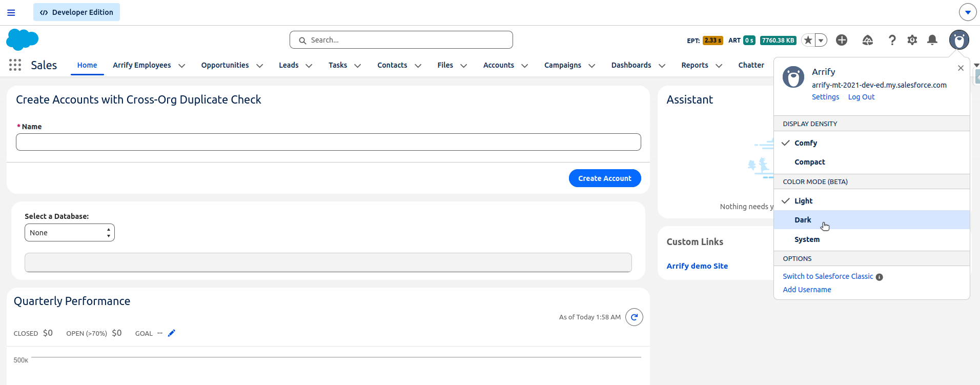Refresh the Quarterly Performance chart
The width and height of the screenshot is (980, 385).
tap(634, 317)
